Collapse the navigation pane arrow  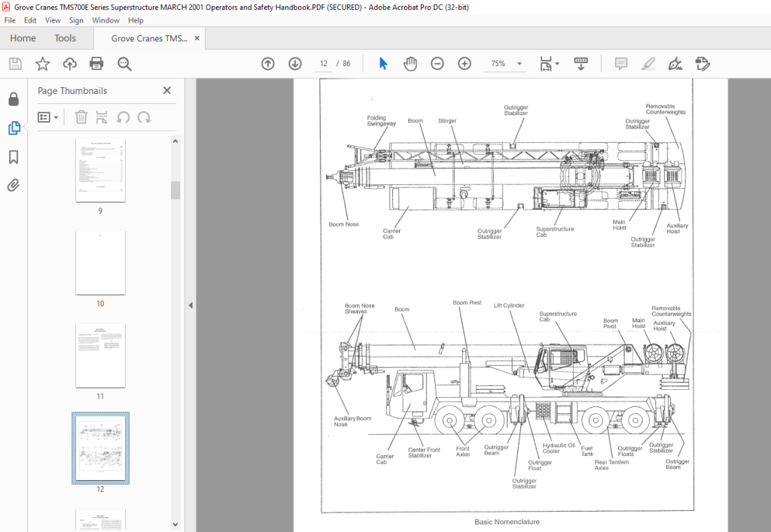(x=190, y=305)
